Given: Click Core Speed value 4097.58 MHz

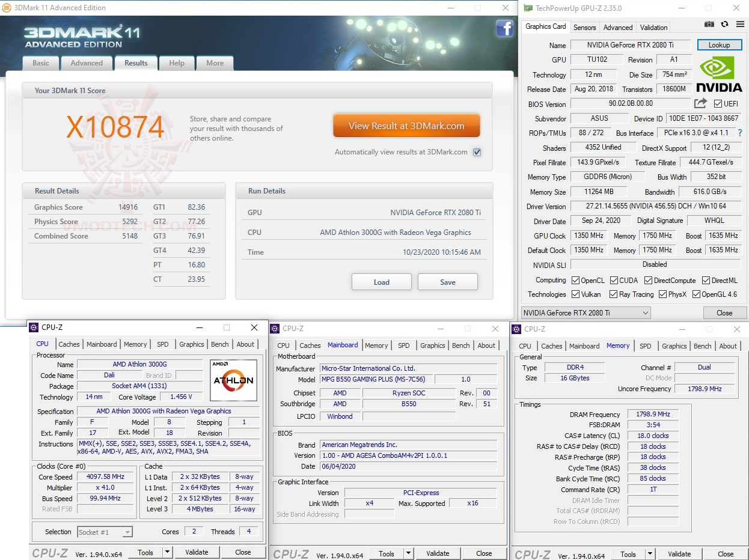Looking at the screenshot, I should [x=105, y=476].
